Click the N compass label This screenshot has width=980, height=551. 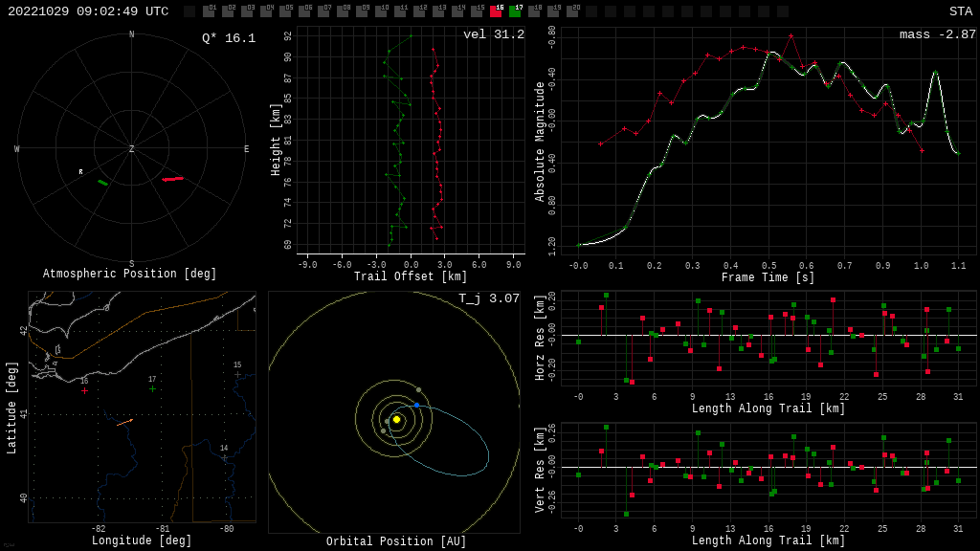(x=131, y=34)
